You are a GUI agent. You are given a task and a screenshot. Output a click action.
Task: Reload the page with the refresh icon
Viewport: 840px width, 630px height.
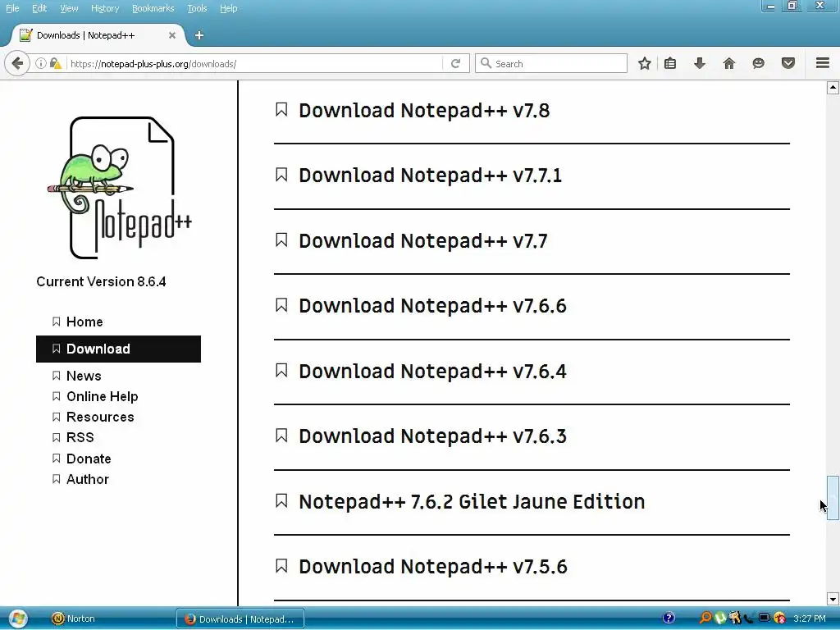pyautogui.click(x=455, y=64)
